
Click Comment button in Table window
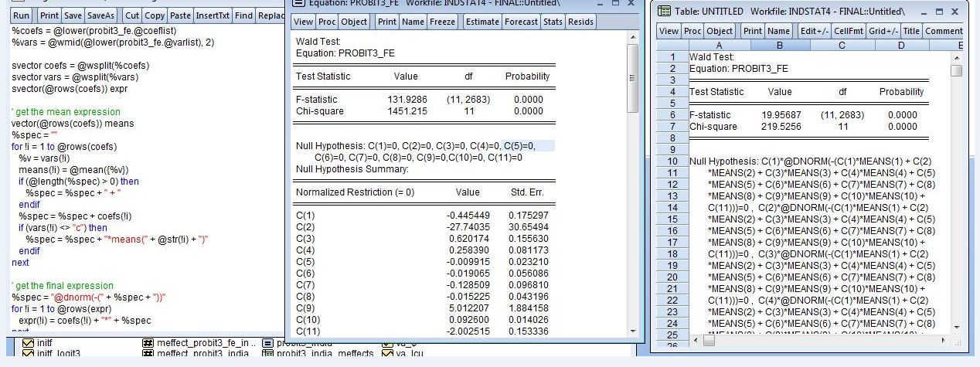pyautogui.click(x=944, y=31)
